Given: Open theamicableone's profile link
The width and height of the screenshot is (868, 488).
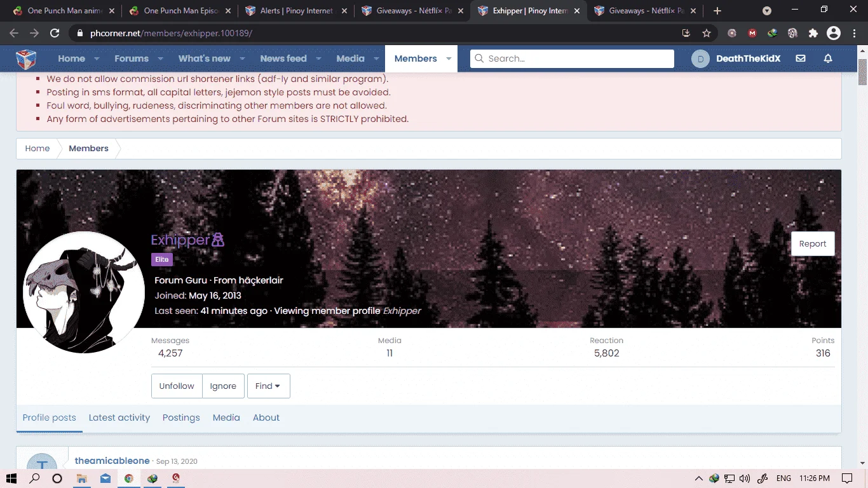Looking at the screenshot, I should [x=112, y=461].
